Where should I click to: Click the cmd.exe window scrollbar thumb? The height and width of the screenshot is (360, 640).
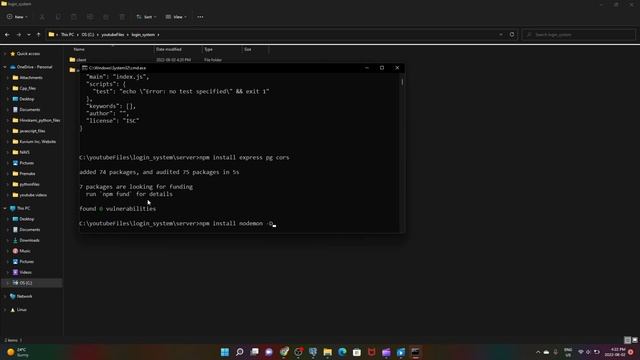[402, 82]
